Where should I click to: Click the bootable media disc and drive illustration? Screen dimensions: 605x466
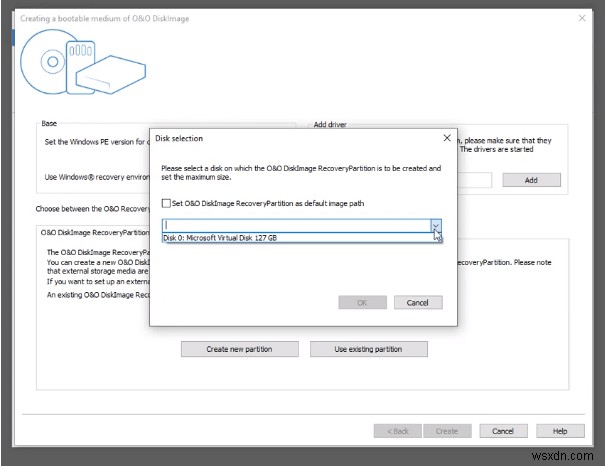(x=83, y=62)
